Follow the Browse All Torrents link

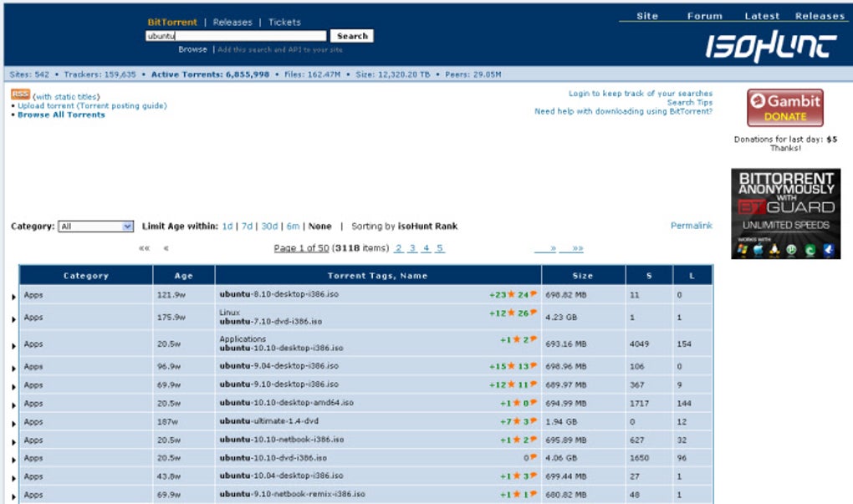coord(62,115)
